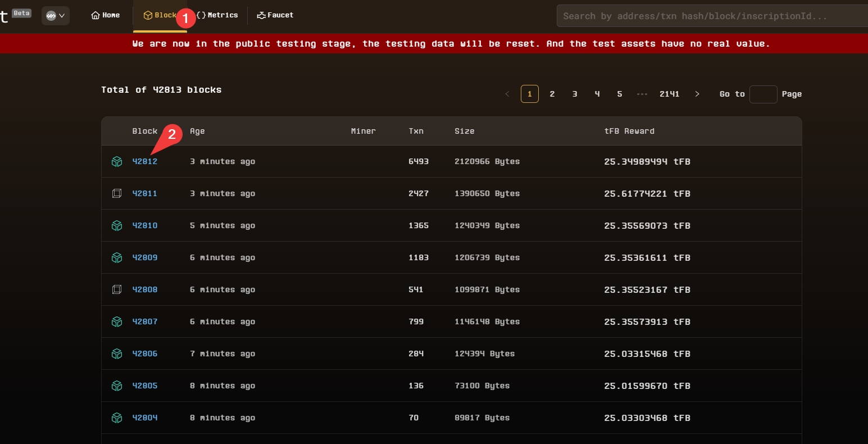Click the cube icon in the 42810 row

(117, 226)
